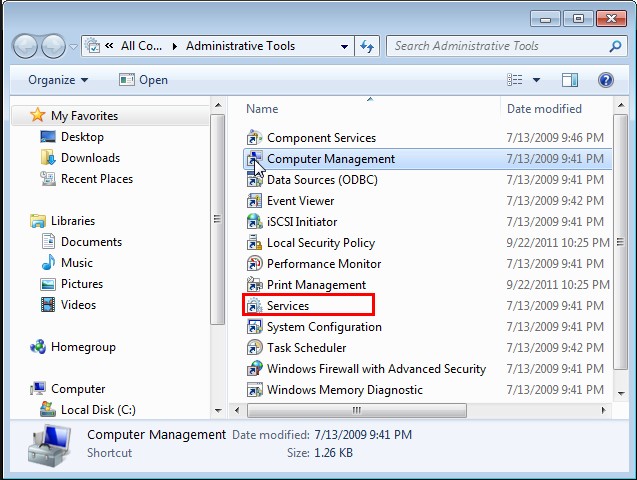This screenshot has height=480, width=637.
Task: Select Libraries in navigation pane
Action: (73, 221)
